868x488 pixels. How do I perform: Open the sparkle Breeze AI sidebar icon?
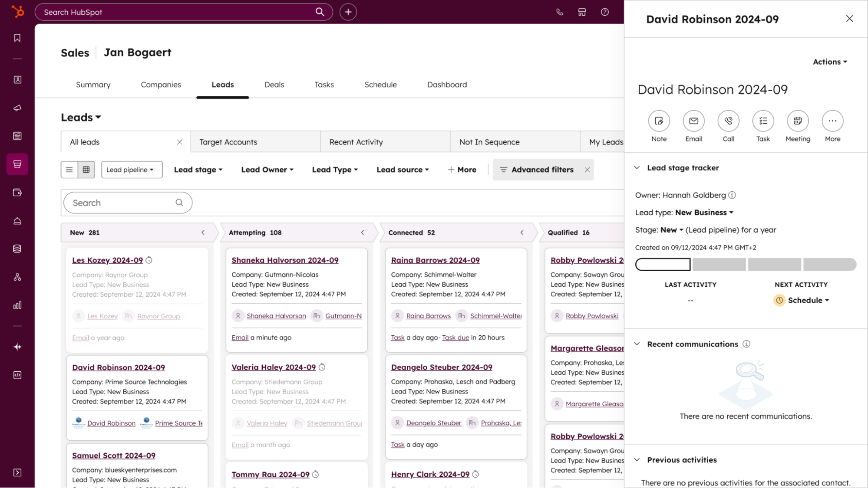[17, 347]
